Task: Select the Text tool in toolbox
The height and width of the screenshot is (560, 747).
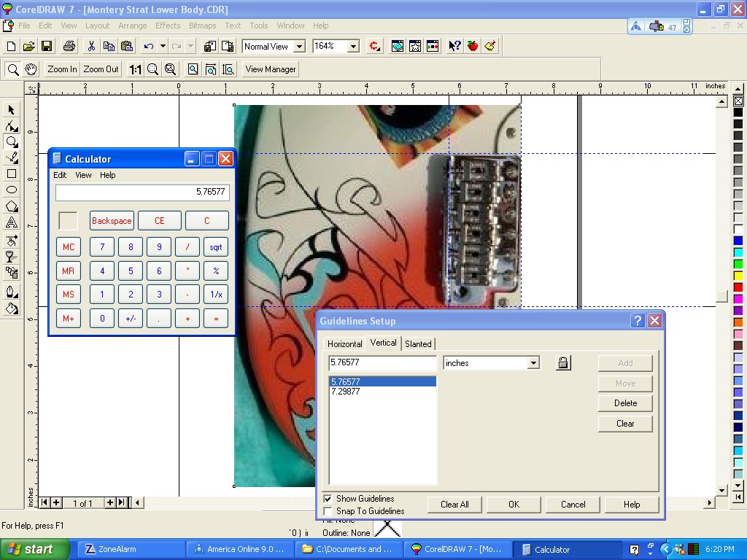Action: click(12, 222)
